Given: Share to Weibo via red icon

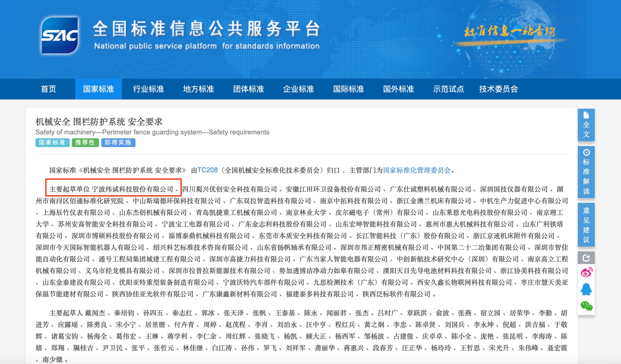Looking at the screenshot, I should coord(586,272).
